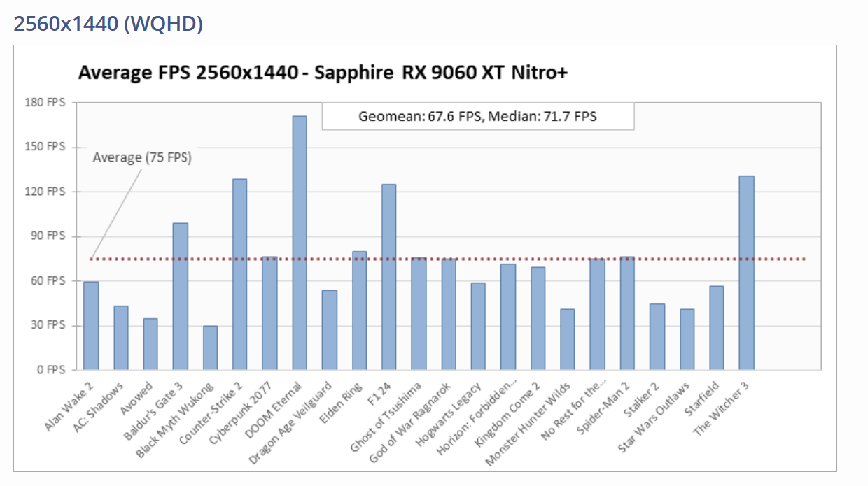Click the Black Myth Wukong axis label

pyautogui.click(x=174, y=420)
